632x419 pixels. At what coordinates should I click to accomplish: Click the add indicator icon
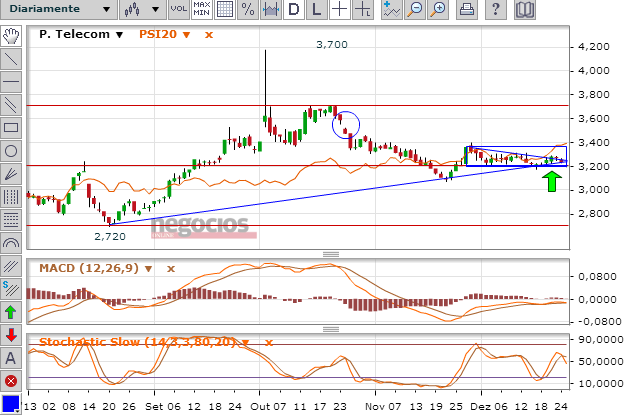coord(391,9)
